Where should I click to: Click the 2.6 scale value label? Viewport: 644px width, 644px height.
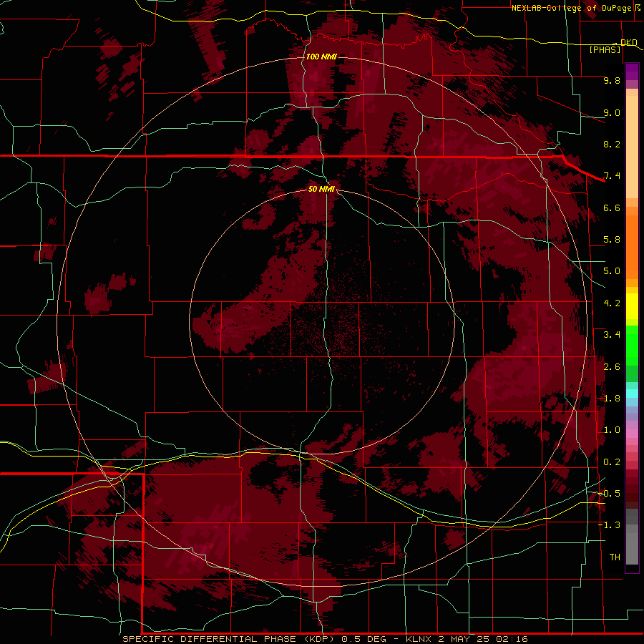612,367
